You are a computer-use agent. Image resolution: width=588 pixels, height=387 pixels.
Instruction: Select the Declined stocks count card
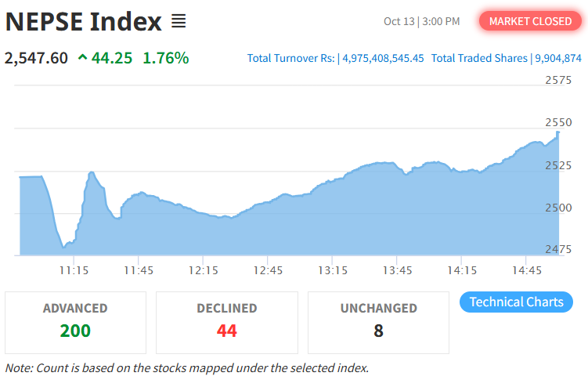click(227, 322)
